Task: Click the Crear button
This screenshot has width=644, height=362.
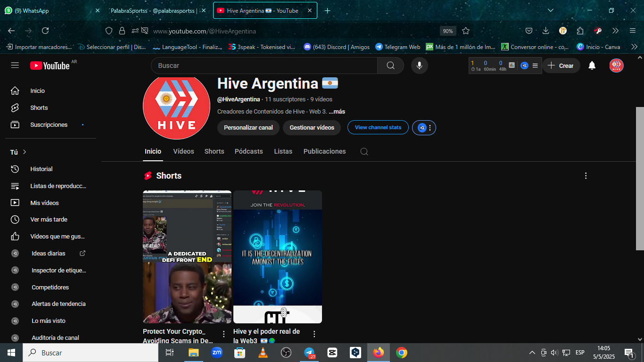Action: click(561, 66)
